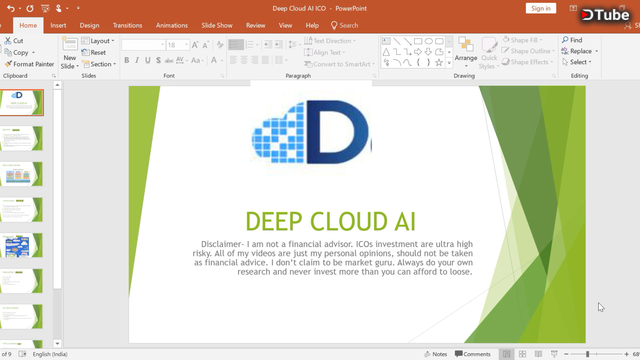Start presentation from beginning icon
This screenshot has height=360, width=640.
coord(45,8)
